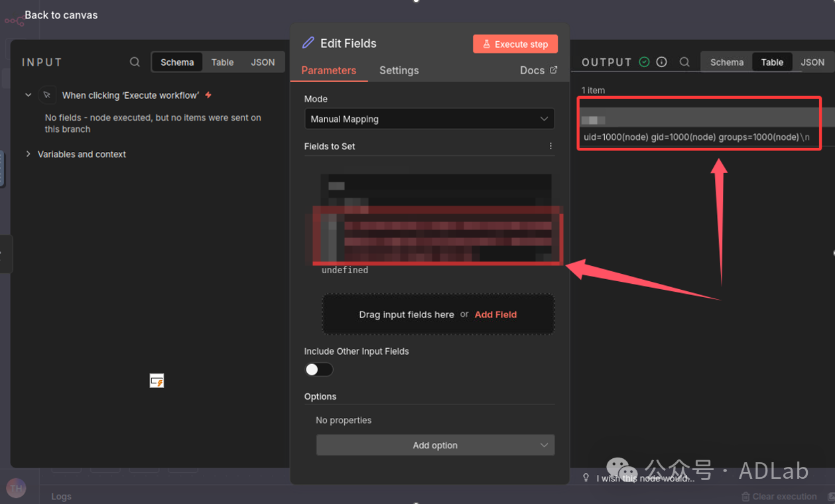Click the pencil icon beside Edit Fields
This screenshot has height=504, width=835.
click(308, 43)
